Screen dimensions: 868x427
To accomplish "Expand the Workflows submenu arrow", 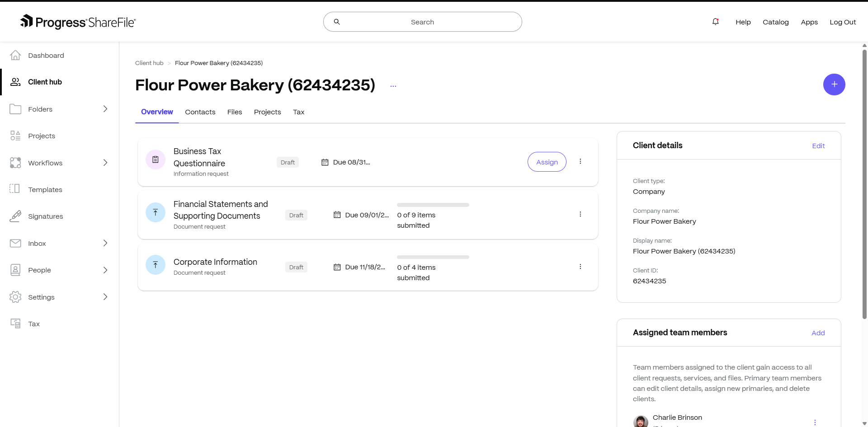I will (x=105, y=163).
